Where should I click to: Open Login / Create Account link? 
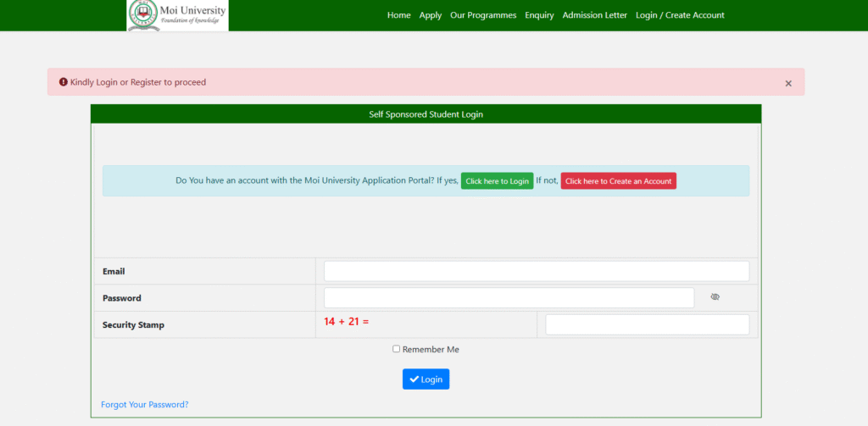[680, 15]
